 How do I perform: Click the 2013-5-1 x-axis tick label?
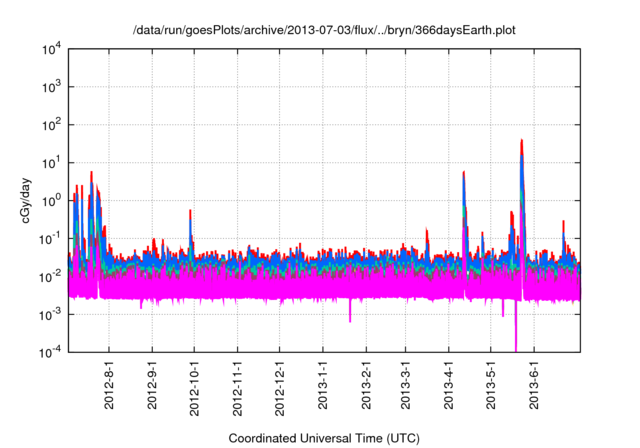pyautogui.click(x=488, y=385)
